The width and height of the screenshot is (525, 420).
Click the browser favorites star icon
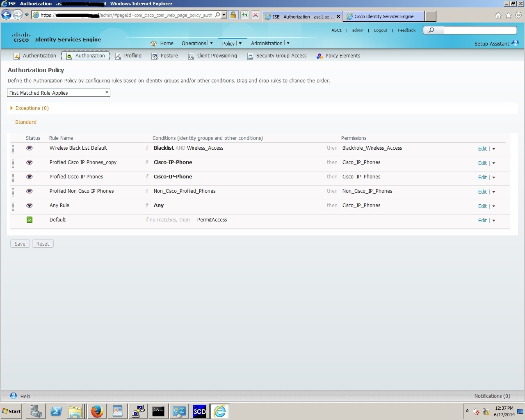tap(508, 16)
